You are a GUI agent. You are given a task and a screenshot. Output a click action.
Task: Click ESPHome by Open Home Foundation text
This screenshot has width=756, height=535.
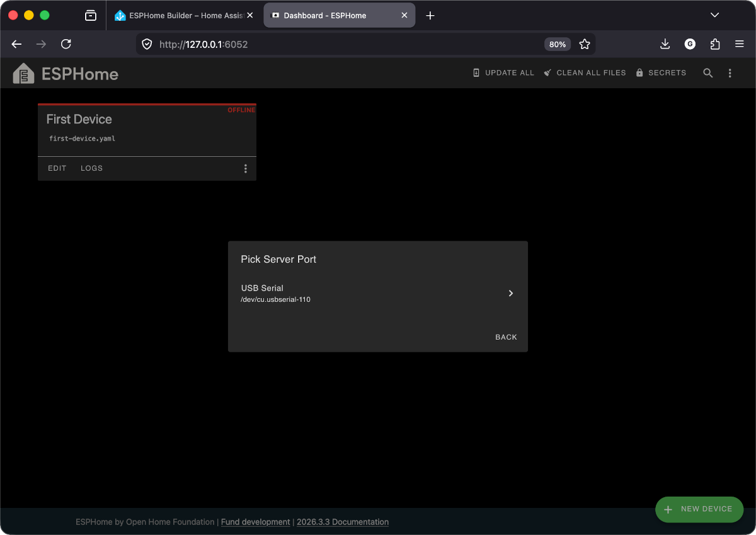pyautogui.click(x=145, y=522)
